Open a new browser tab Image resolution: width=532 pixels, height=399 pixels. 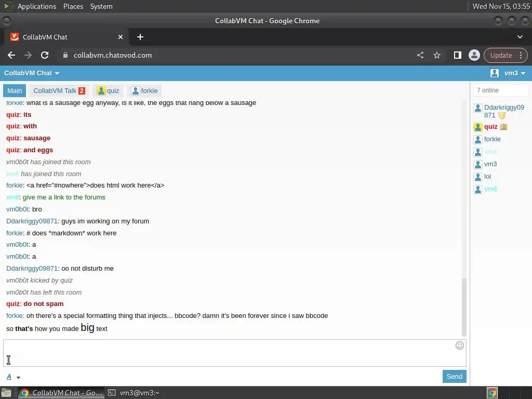140,37
